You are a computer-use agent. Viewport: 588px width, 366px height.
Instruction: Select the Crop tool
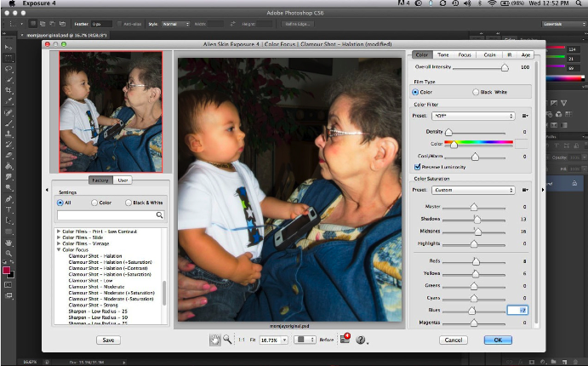pos(9,90)
